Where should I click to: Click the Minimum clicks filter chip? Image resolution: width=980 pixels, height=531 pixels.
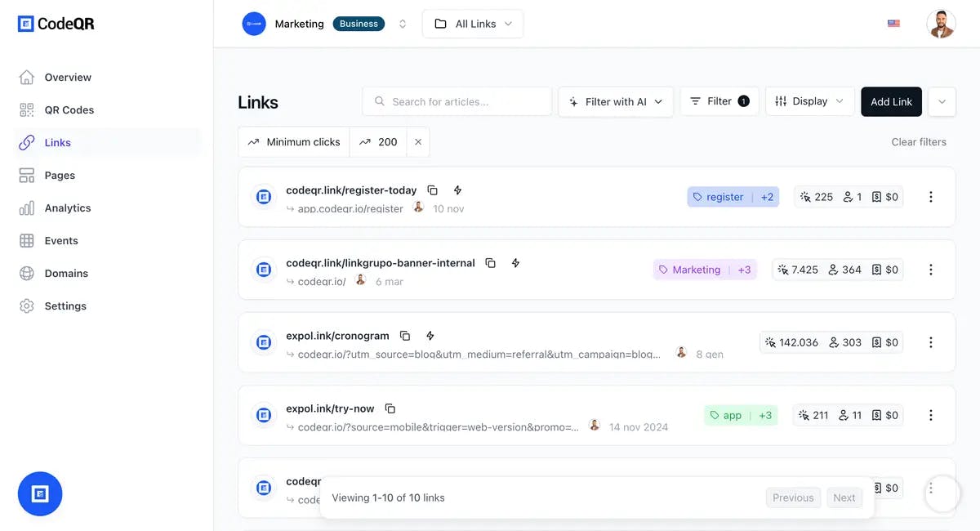tap(294, 142)
